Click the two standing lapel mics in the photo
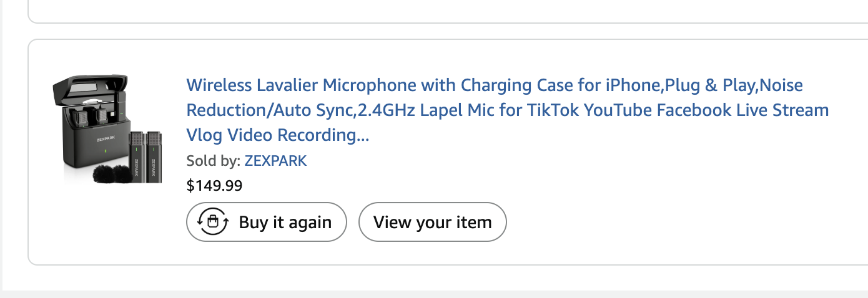Viewport: 868px width, 298px height. point(145,156)
